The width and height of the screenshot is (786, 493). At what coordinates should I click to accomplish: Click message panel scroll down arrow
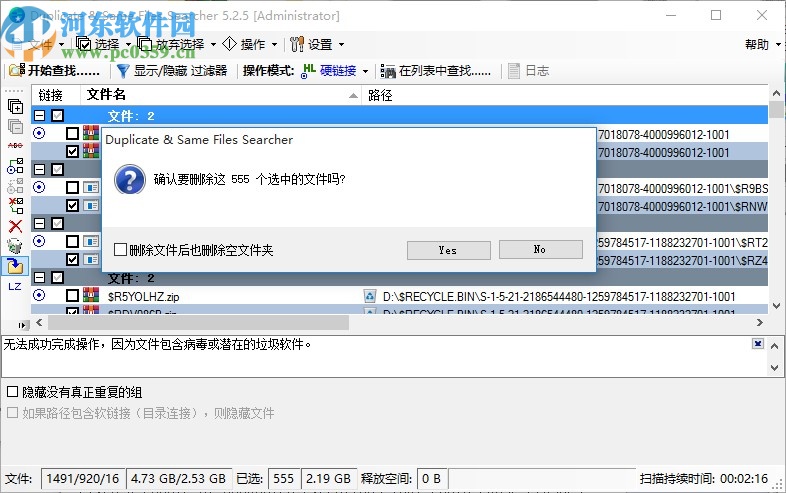pyautogui.click(x=774, y=368)
